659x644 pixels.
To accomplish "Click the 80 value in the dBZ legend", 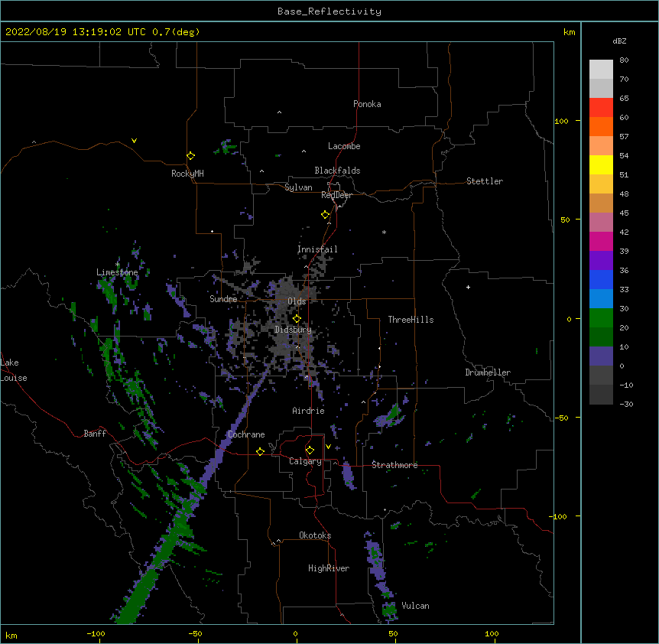I will pyautogui.click(x=624, y=60).
